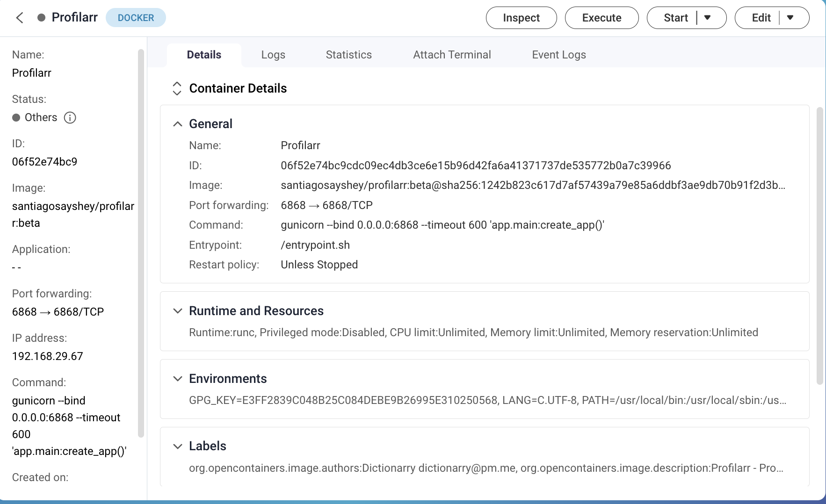Click the status info icon beside Others

pyautogui.click(x=70, y=117)
